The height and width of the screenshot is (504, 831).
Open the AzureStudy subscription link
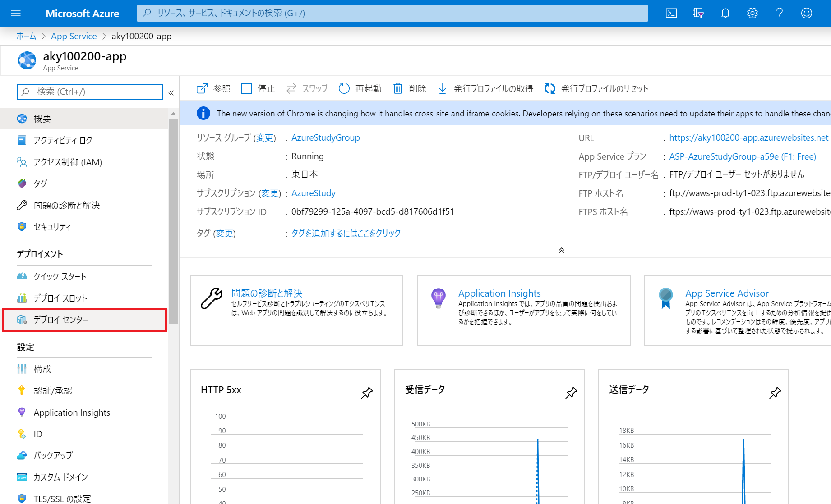tap(314, 193)
